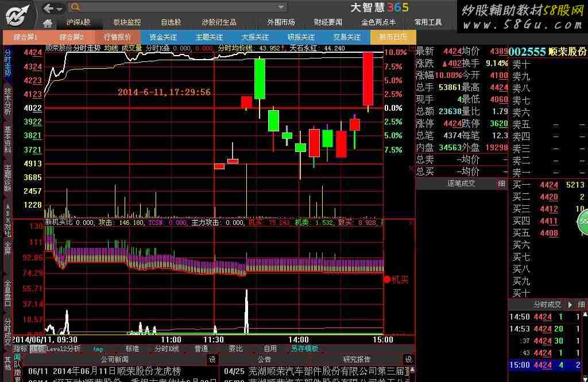Image resolution: width=588 pixels, height=382 pixels.
Task: Click the 逐笔成交 panel header
Action: coord(461,184)
